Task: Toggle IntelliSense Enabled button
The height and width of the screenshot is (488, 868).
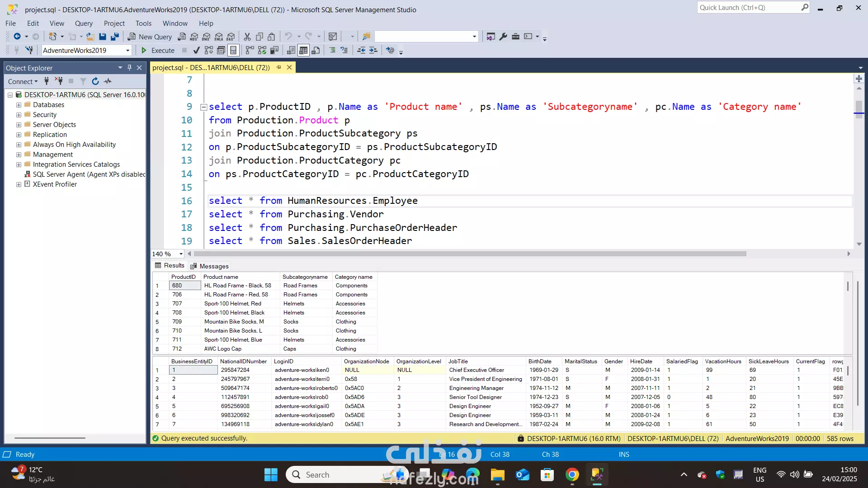Action: tap(233, 50)
